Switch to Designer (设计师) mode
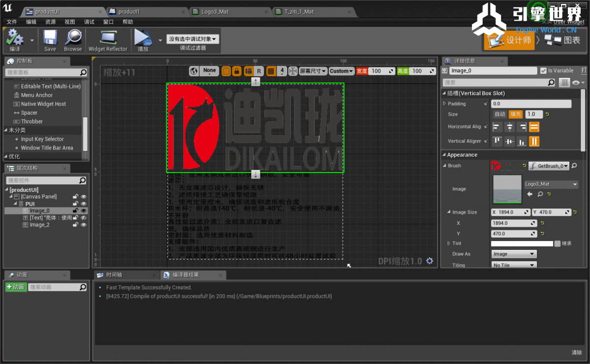Screen dimensions: 590x364 click(510, 40)
